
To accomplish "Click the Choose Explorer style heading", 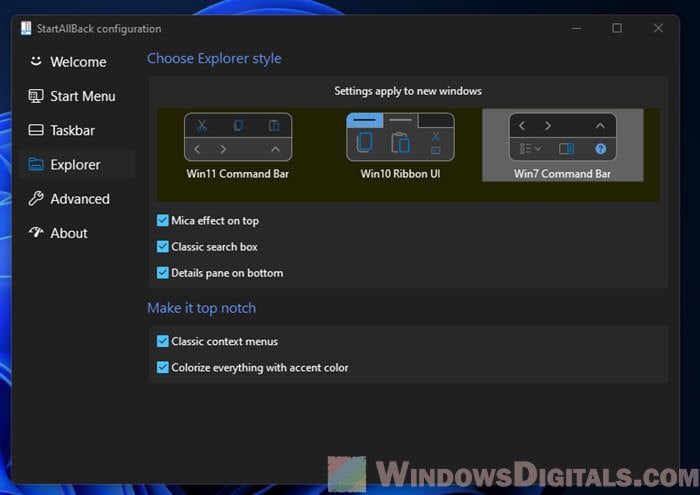I will (214, 58).
